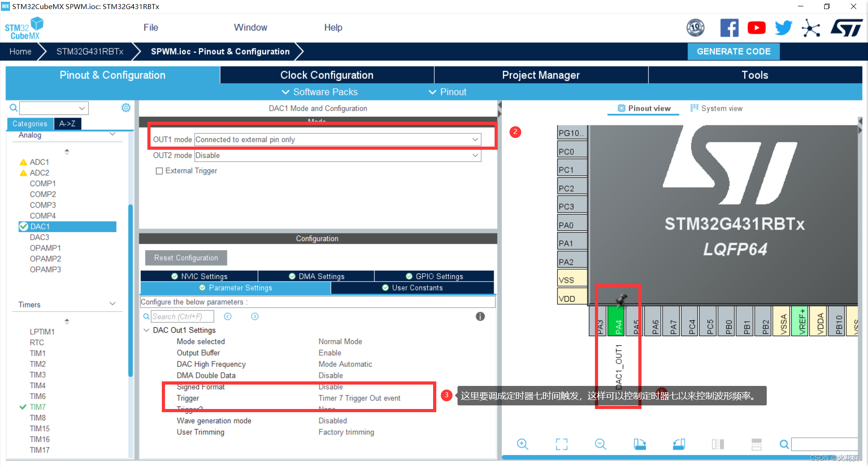Image resolution: width=868 pixels, height=466 pixels.
Task: Click the STM32CubeMX logo
Action: pos(24,28)
